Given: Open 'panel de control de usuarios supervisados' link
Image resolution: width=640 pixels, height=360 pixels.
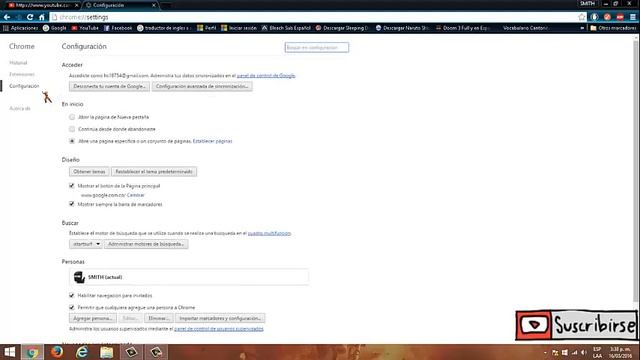Looking at the screenshot, I should (219, 329).
